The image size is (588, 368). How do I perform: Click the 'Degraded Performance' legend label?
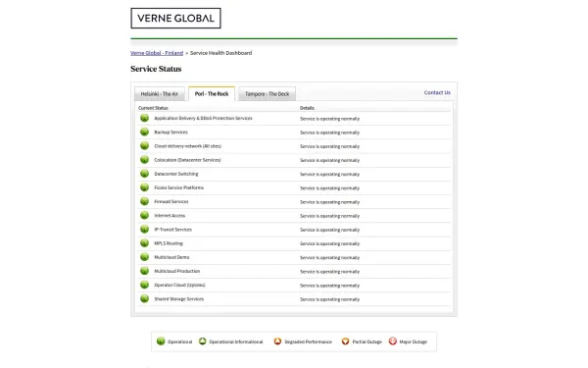(309, 342)
